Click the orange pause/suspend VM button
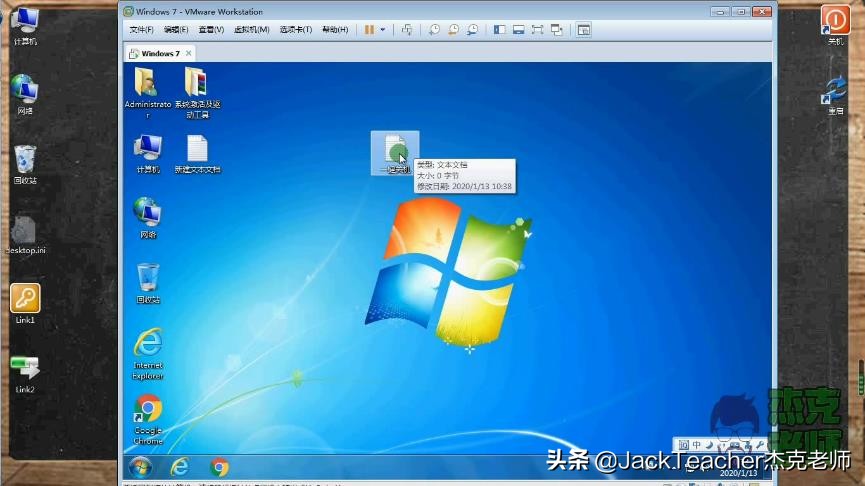This screenshot has height=486, width=865. coord(369,30)
